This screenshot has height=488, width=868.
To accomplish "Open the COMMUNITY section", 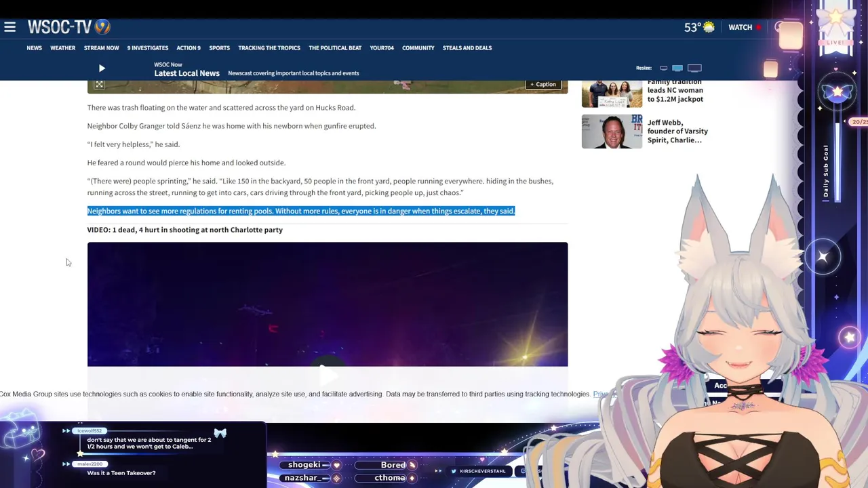I will pyautogui.click(x=418, y=48).
